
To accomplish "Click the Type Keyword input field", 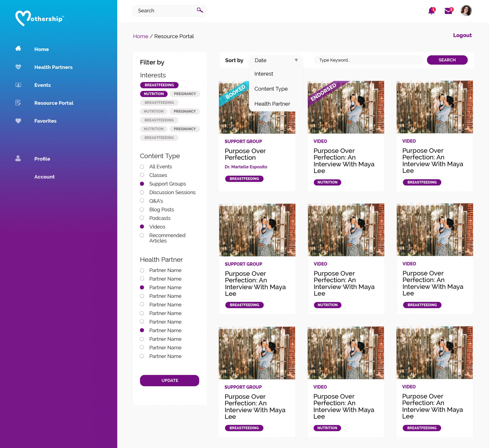I will pyautogui.click(x=369, y=60).
